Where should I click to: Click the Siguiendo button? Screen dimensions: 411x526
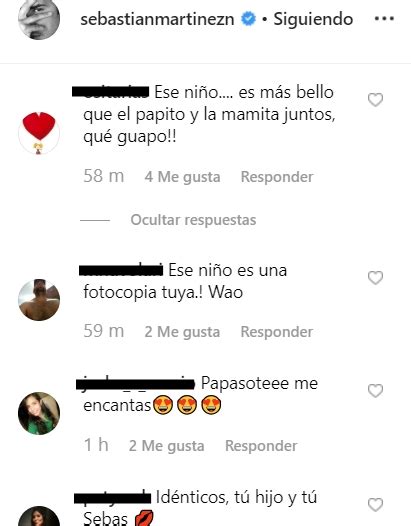(313, 19)
